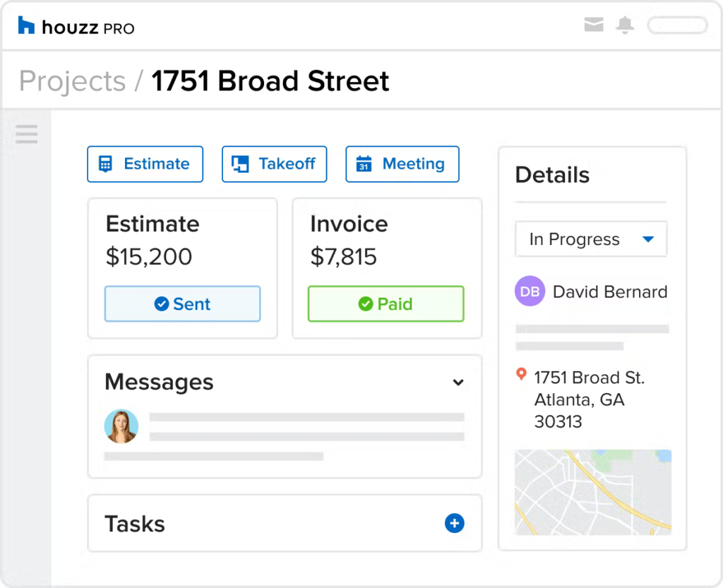Expand the project status selector arrow
The image size is (723, 588).
pos(648,239)
